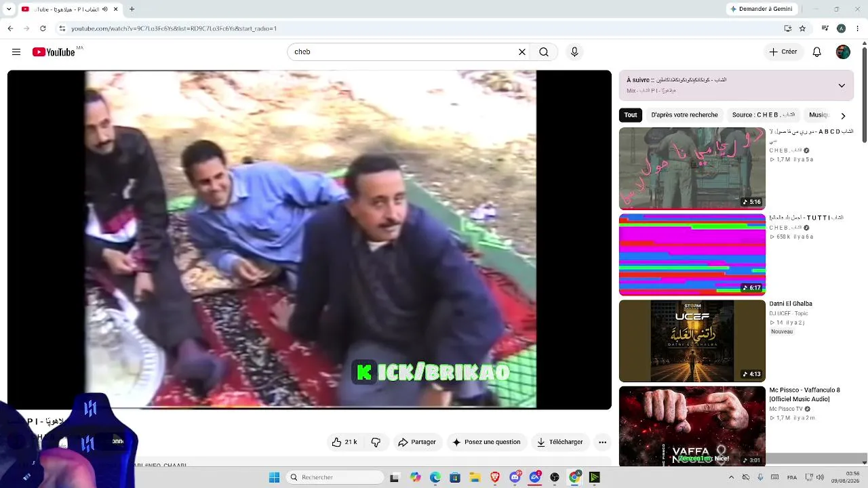Open the Windows Start menu
The height and width of the screenshot is (488, 868).
[274, 477]
